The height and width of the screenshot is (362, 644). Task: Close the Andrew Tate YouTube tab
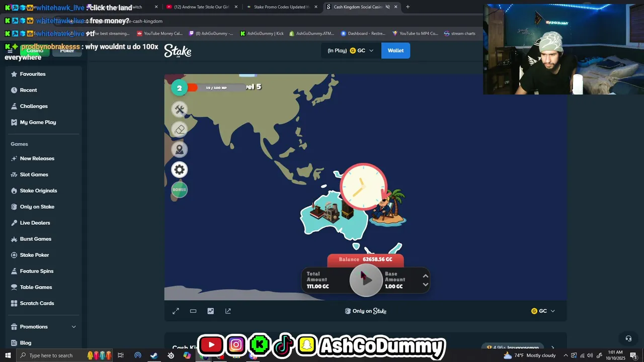(236, 7)
